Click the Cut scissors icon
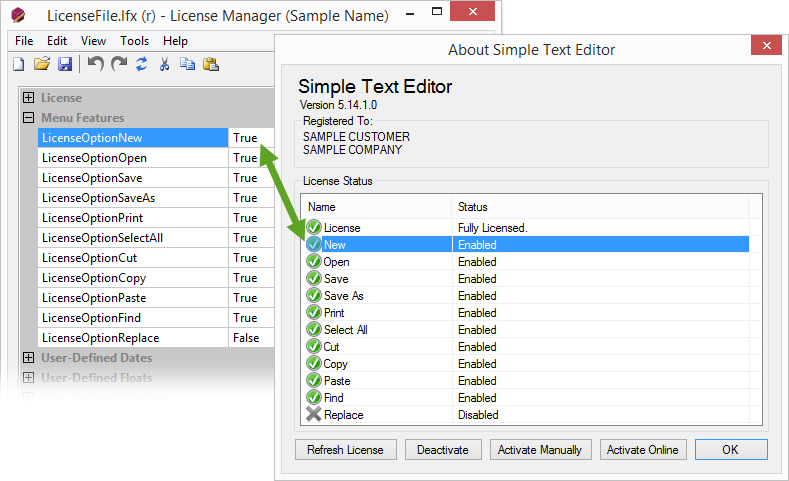This screenshot has height=481, width=789. (164, 64)
